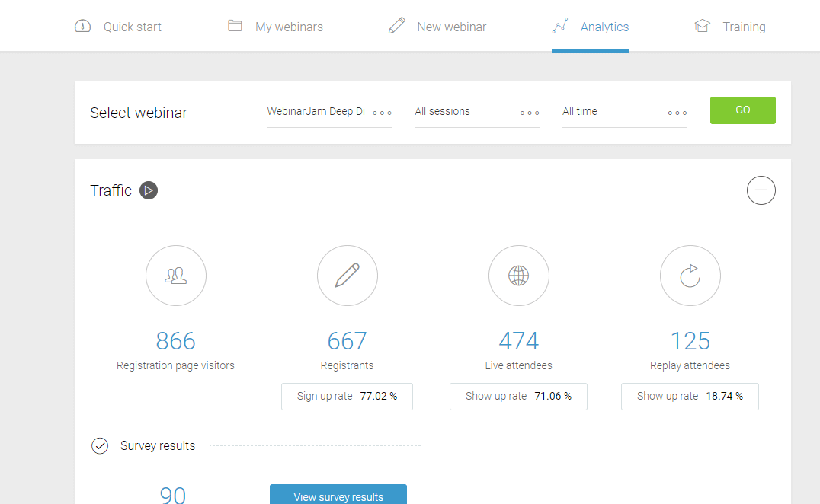The height and width of the screenshot is (504, 820).
Task: Click the Training graduation cap icon
Action: (x=702, y=26)
